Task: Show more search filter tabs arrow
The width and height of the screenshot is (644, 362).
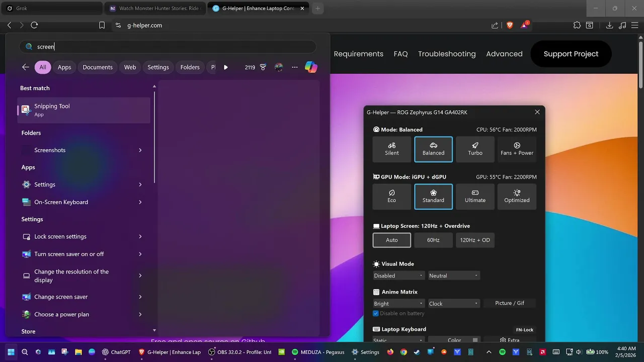Action: point(226,67)
